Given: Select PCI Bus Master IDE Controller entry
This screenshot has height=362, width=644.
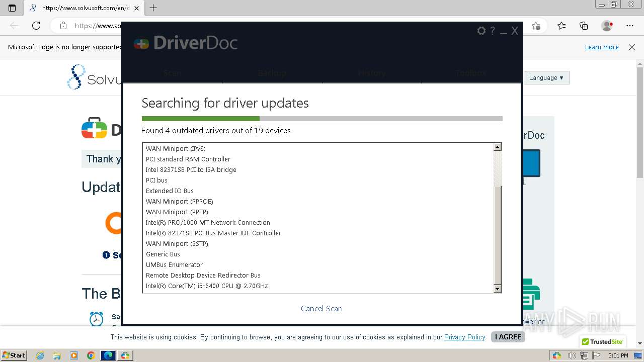Looking at the screenshot, I should click(213, 233).
